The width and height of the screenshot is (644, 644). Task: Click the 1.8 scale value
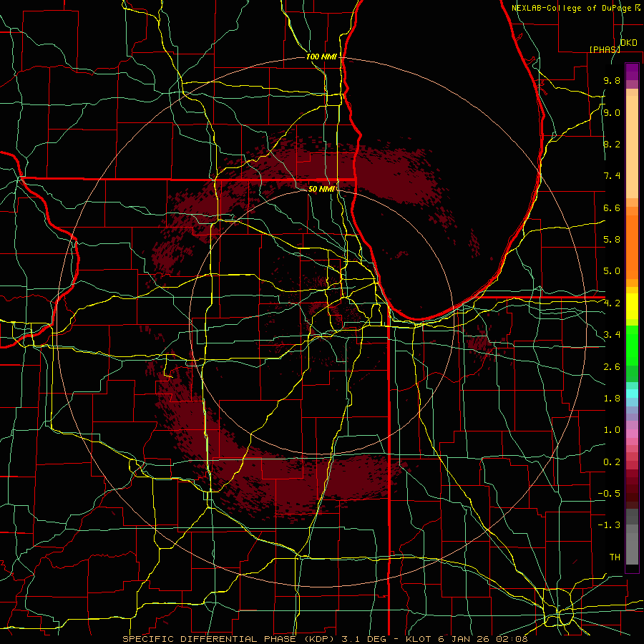pos(612,399)
